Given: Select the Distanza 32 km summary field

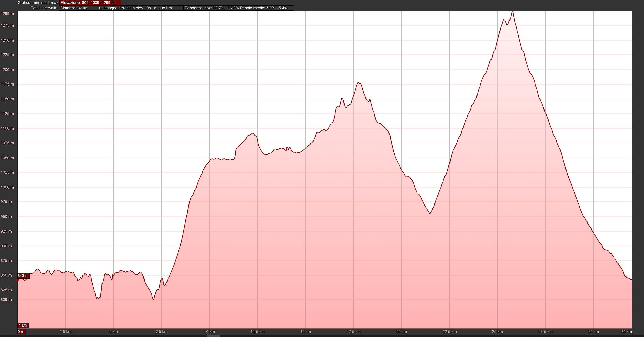Looking at the screenshot, I should coord(79,8).
